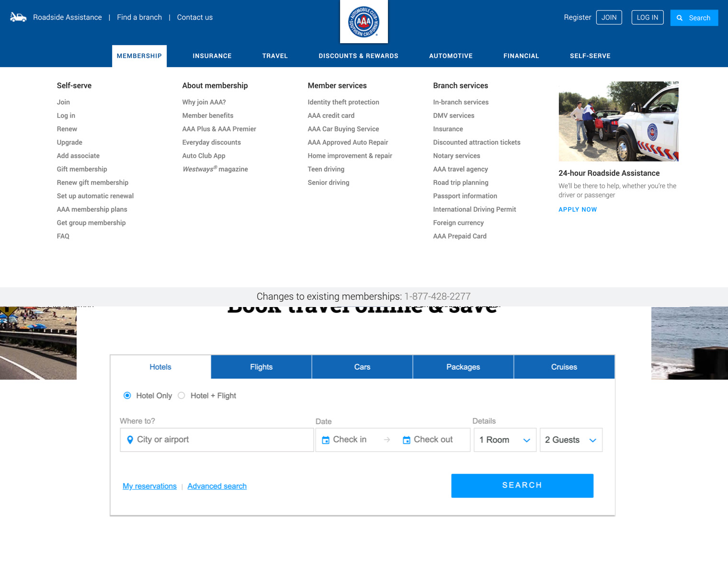The height and width of the screenshot is (569, 728).
Task: Click APPLY NOW for Roadside Assistance
Action: tap(578, 209)
